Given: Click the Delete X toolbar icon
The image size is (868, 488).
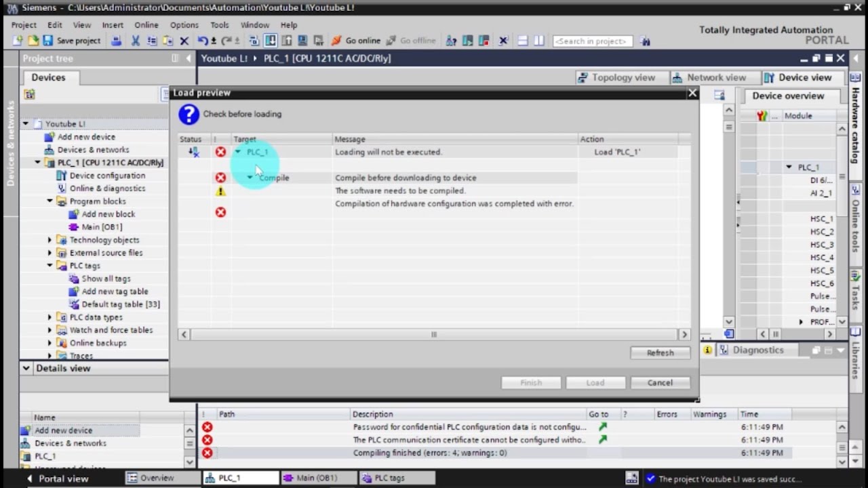Looking at the screenshot, I should pos(184,41).
